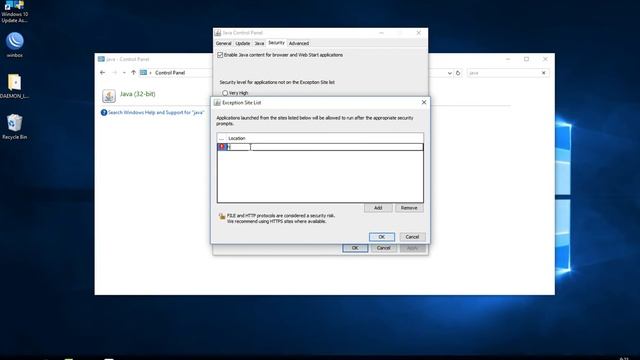The width and height of the screenshot is (640, 360).
Task: Open recent locations dropdown arrow in Control Panel
Action: click(124, 73)
